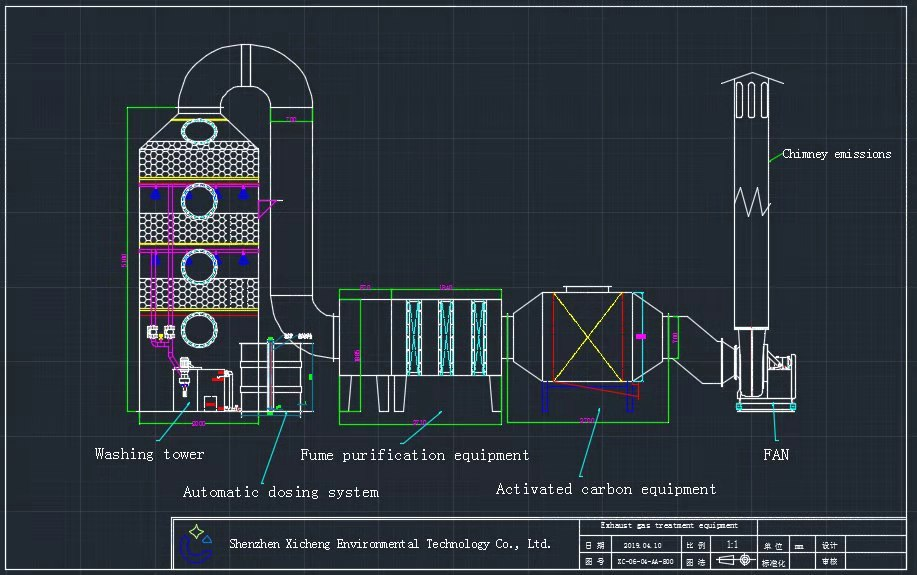Click the 'FAN' label text
Image resolution: width=917 pixels, height=575 pixels.
coord(775,455)
